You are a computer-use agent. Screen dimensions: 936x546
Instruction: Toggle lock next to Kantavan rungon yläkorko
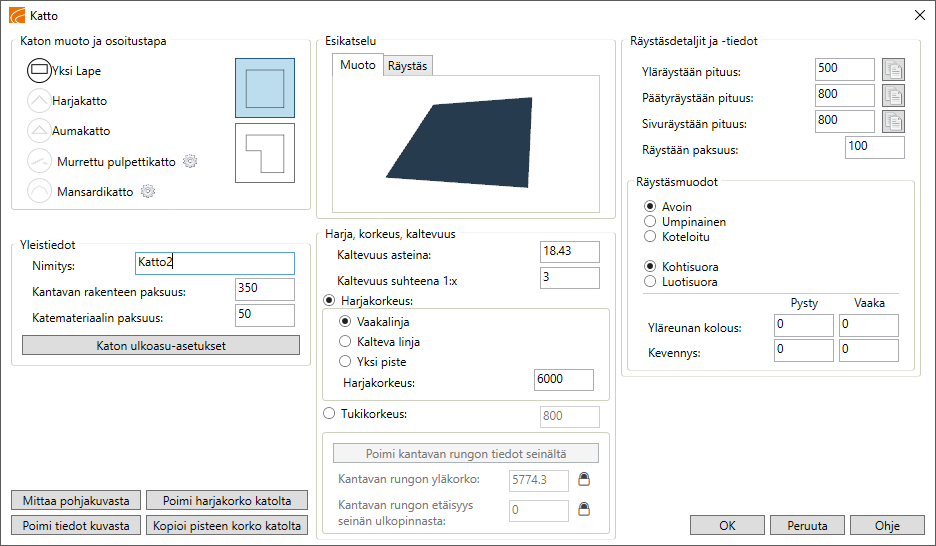[584, 481]
